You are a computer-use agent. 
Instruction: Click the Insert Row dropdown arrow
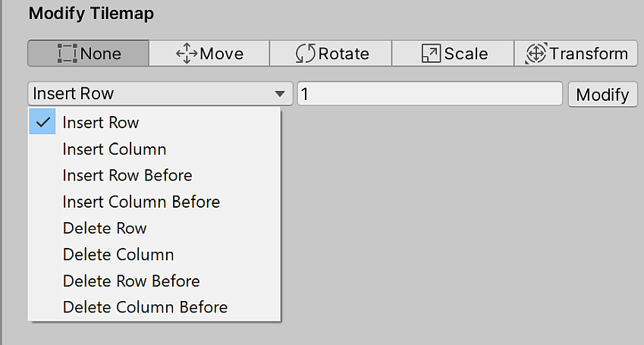[280, 94]
